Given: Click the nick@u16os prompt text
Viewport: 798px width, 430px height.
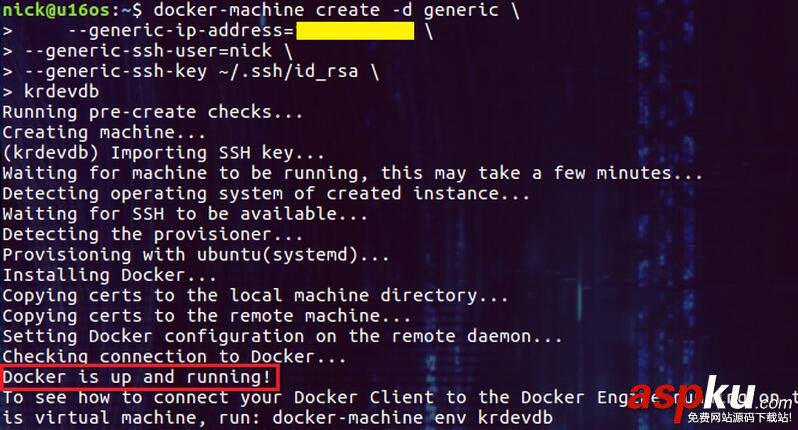Looking at the screenshot, I should [x=64, y=10].
